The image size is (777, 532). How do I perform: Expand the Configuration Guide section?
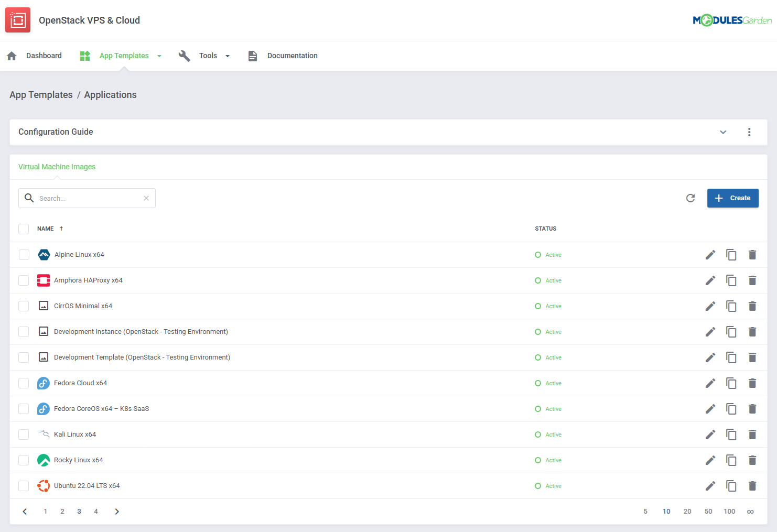coord(723,132)
